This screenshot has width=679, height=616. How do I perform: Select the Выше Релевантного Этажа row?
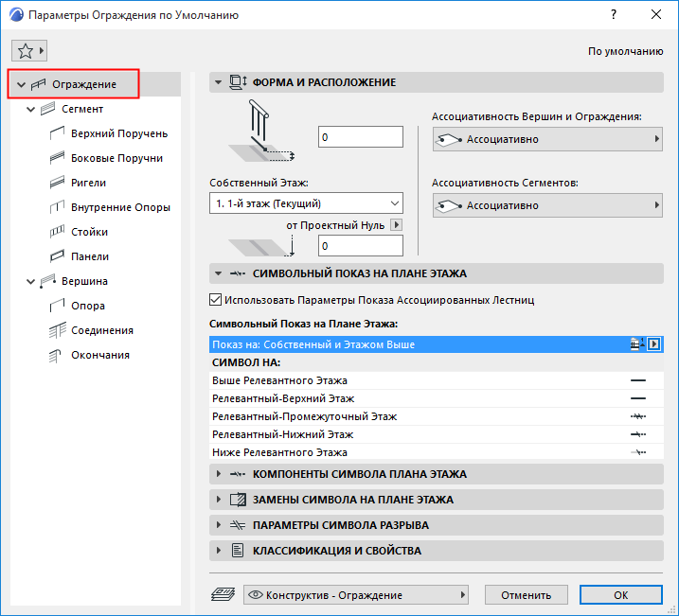click(x=436, y=380)
